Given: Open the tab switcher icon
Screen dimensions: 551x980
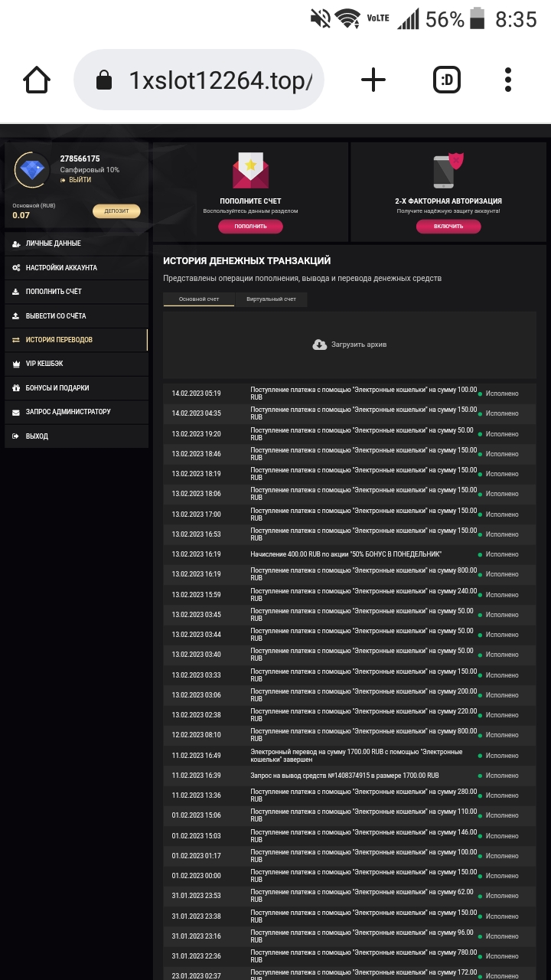Looking at the screenshot, I should tap(447, 80).
